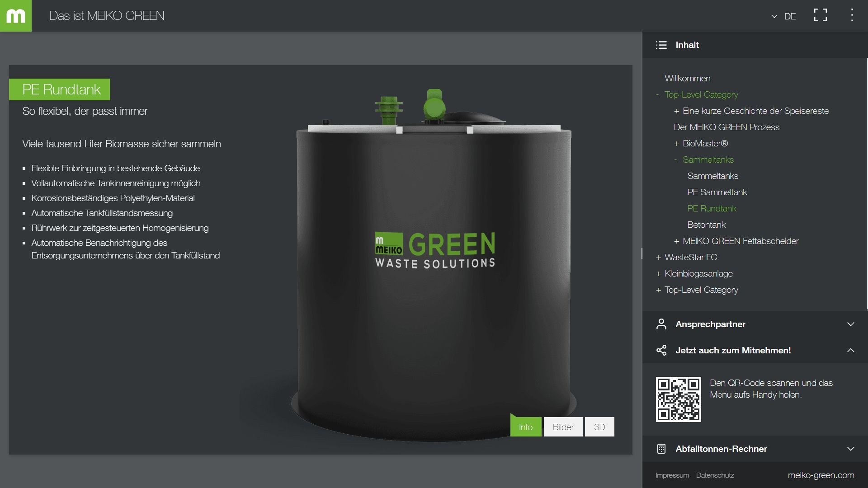Click the Inhalt list icon
This screenshot has height=488, width=868.
[661, 45]
